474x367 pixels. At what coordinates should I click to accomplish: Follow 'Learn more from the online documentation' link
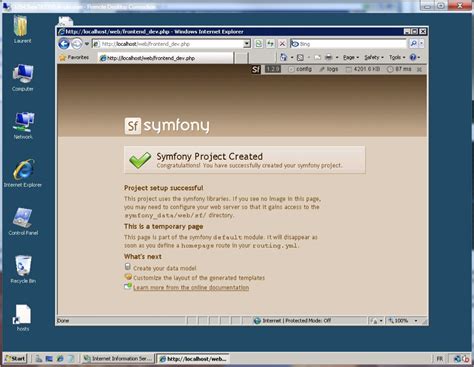191,287
